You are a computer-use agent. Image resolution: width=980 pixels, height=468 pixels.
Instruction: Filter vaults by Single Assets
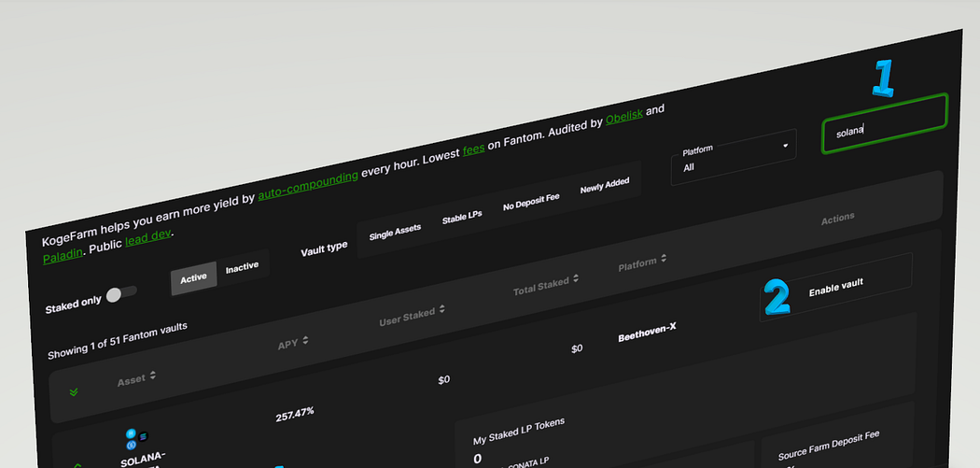click(x=395, y=232)
